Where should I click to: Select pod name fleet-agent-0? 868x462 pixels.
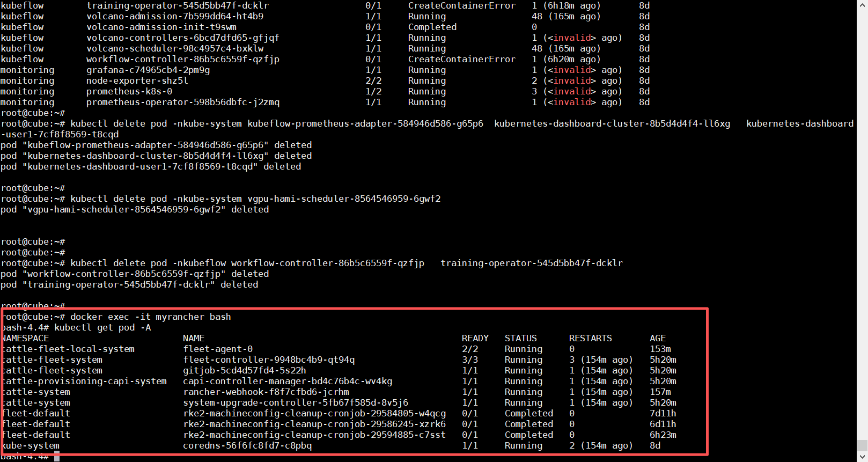coord(218,349)
